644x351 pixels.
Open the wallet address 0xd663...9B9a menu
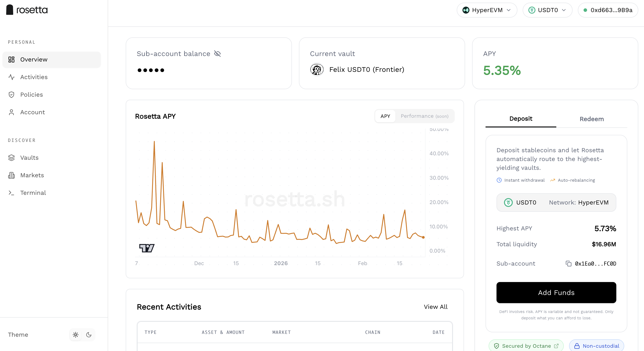click(608, 10)
